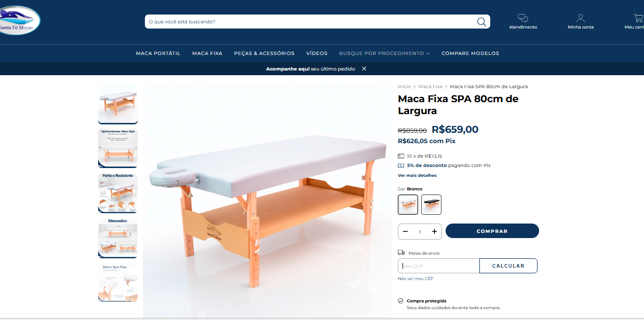Open the Ver mais detalhes link
The width and height of the screenshot is (644, 320).
[x=417, y=175]
